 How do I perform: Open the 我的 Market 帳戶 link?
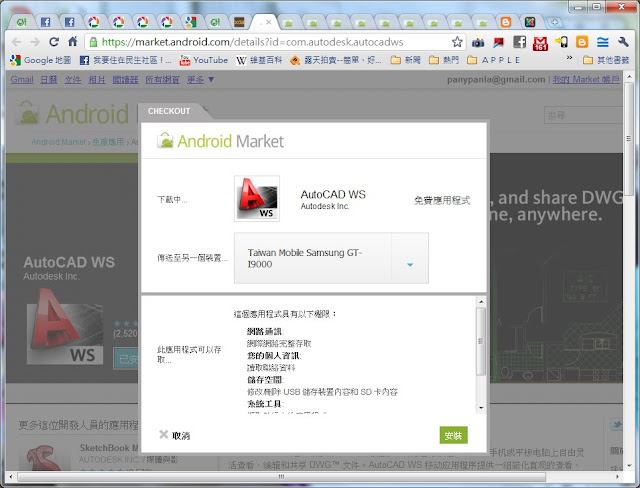pyautogui.click(x=586, y=79)
